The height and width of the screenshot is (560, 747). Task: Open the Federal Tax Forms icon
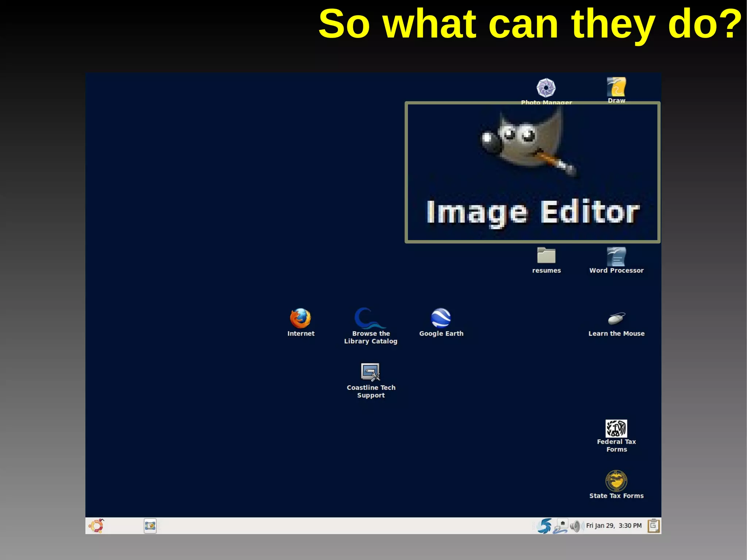(616, 428)
